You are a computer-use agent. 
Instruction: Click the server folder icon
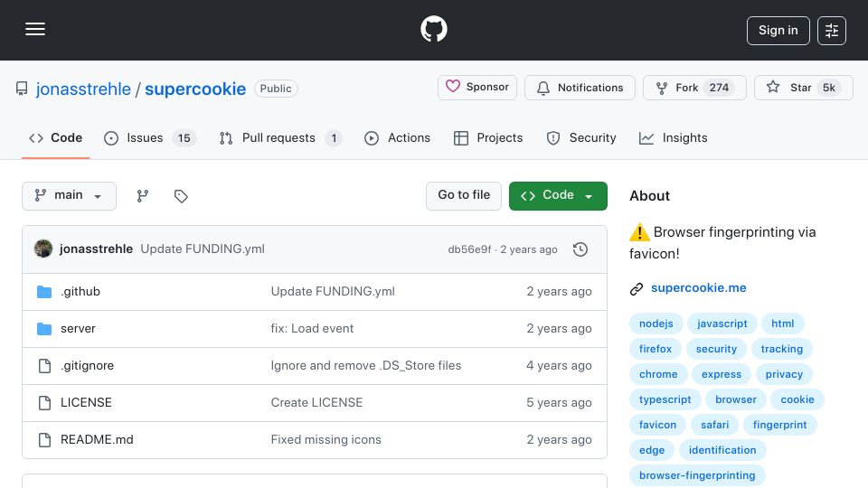click(x=44, y=329)
